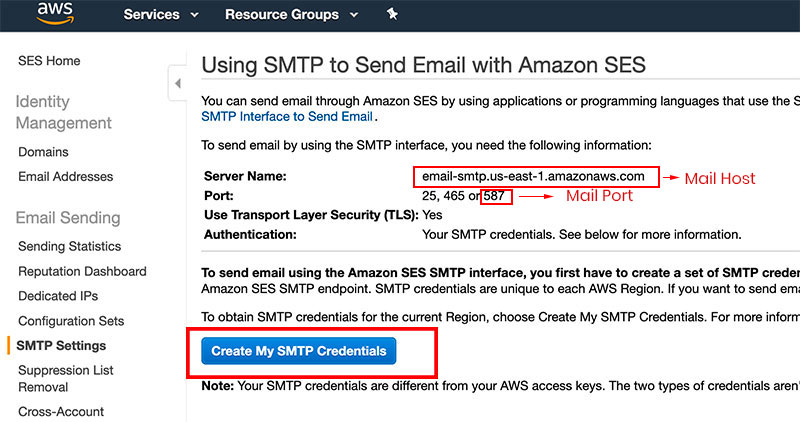Click the server name email-smtp.us-east-1.amazonaws.com
The height and width of the screenshot is (422, 800).
(x=533, y=176)
